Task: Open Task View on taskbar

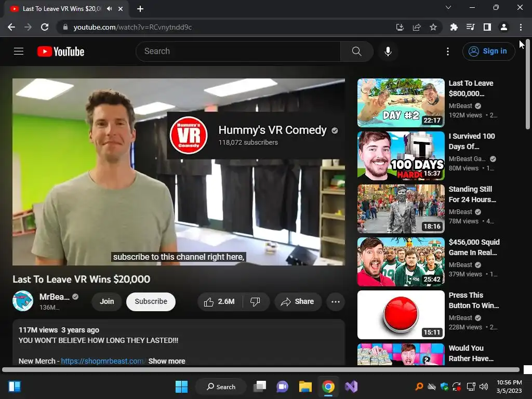Action: pos(260,387)
